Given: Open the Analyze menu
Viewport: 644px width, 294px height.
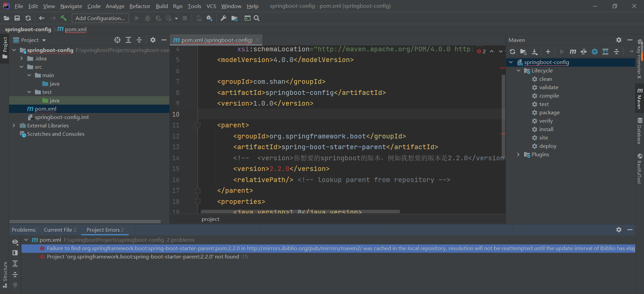Looking at the screenshot, I should pyautogui.click(x=115, y=6).
